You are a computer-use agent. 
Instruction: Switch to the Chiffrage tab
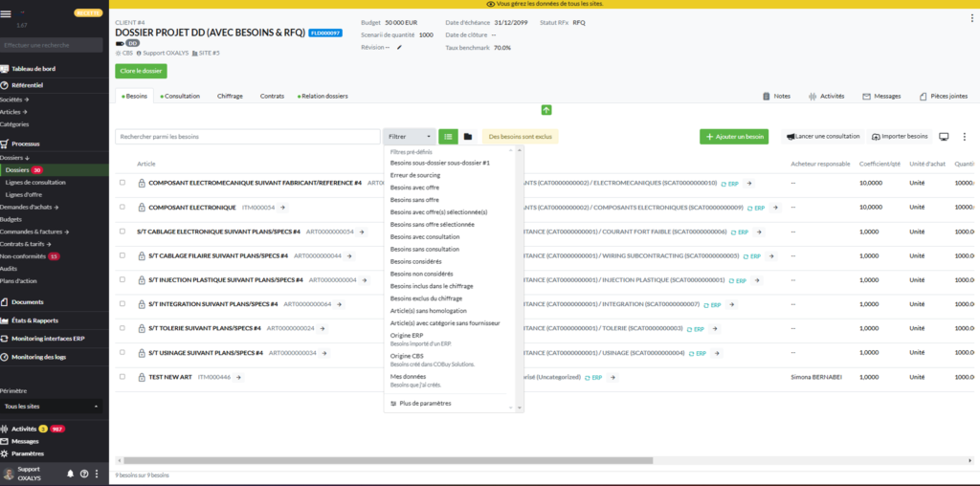(230, 96)
